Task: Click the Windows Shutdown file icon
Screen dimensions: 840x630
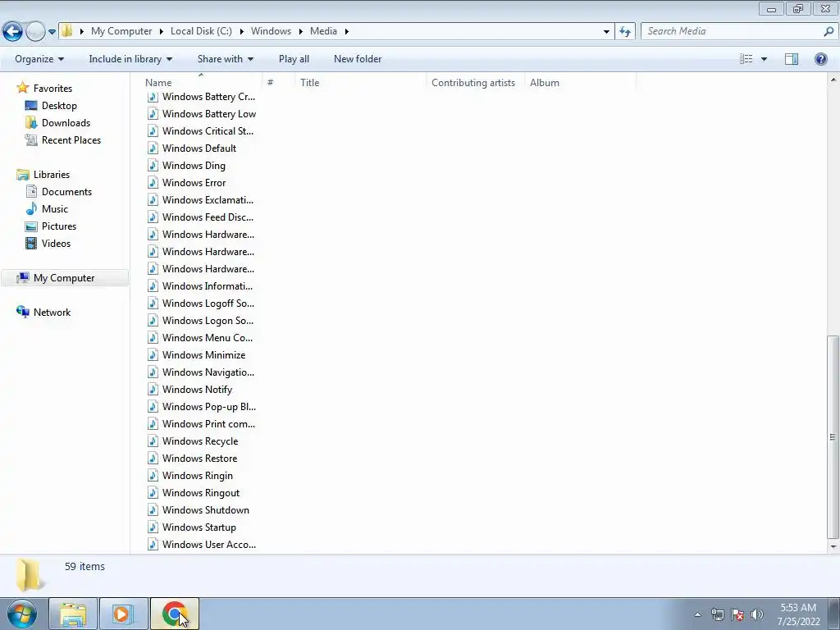Action: [153, 509]
